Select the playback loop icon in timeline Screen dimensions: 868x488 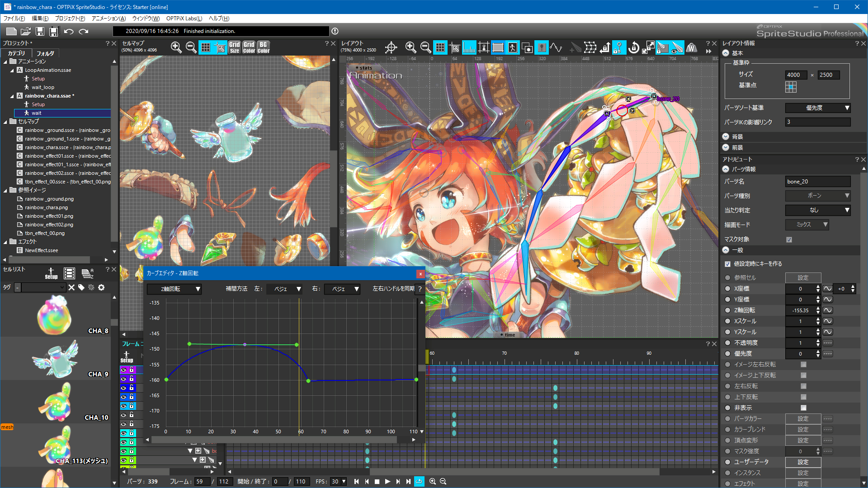[419, 481]
